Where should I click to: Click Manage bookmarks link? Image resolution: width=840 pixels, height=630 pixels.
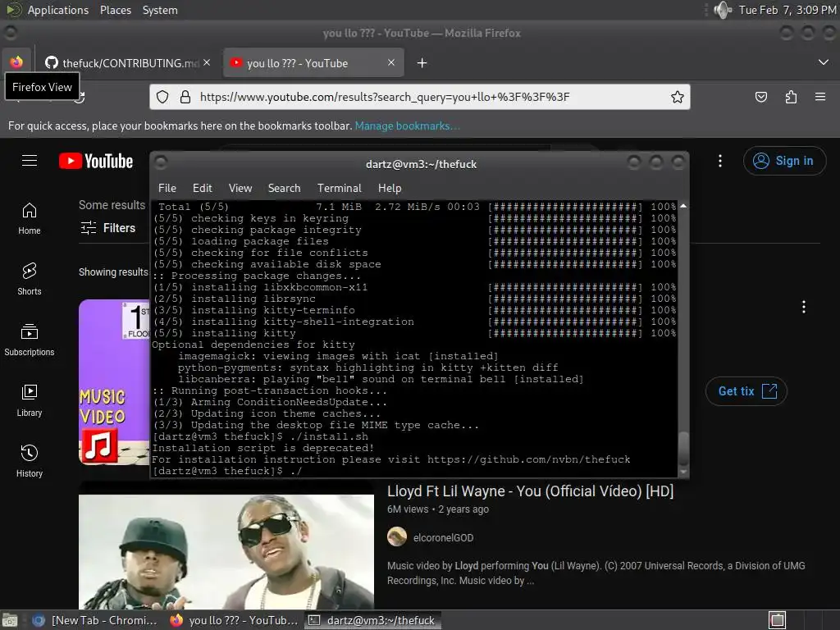click(x=407, y=126)
